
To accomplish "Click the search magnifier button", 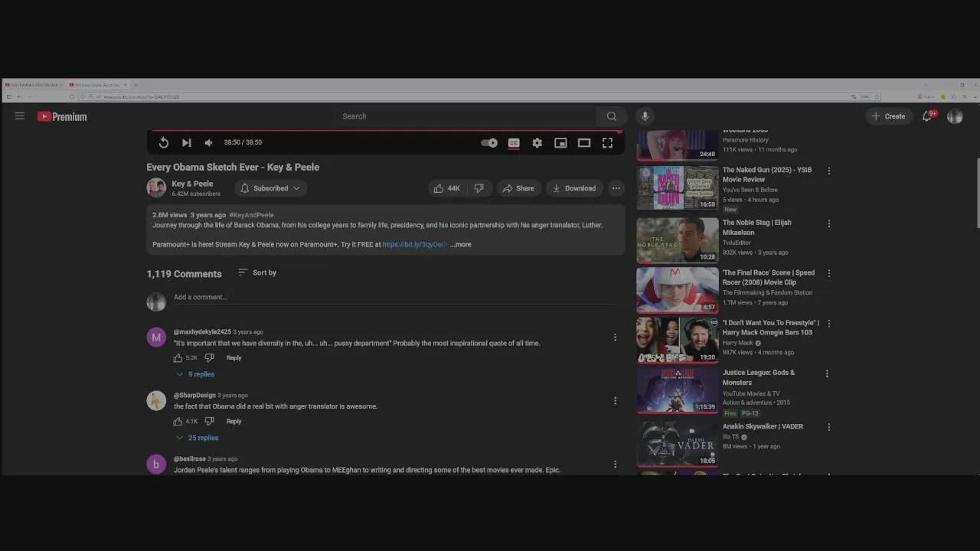I will [612, 116].
